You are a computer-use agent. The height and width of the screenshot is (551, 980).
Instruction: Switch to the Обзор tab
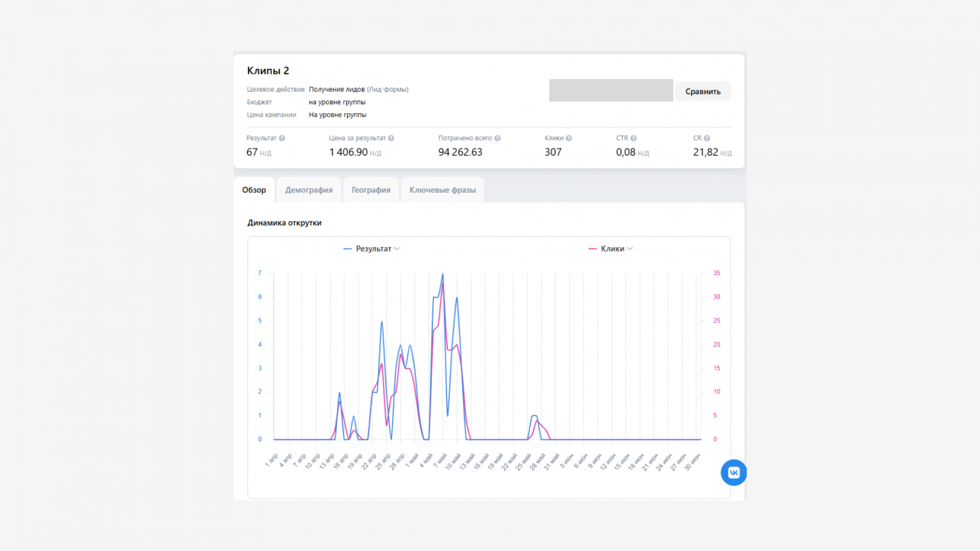(254, 190)
